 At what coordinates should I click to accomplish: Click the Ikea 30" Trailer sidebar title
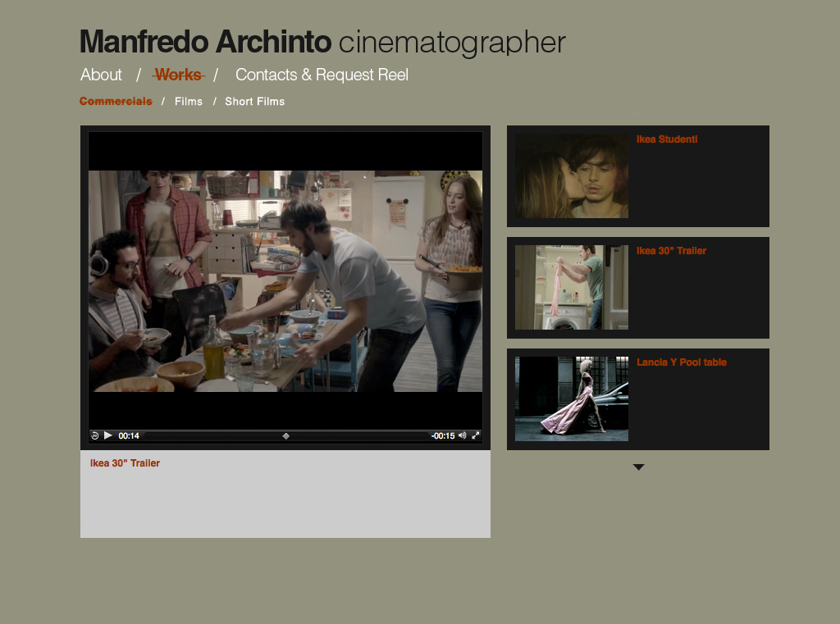(671, 251)
